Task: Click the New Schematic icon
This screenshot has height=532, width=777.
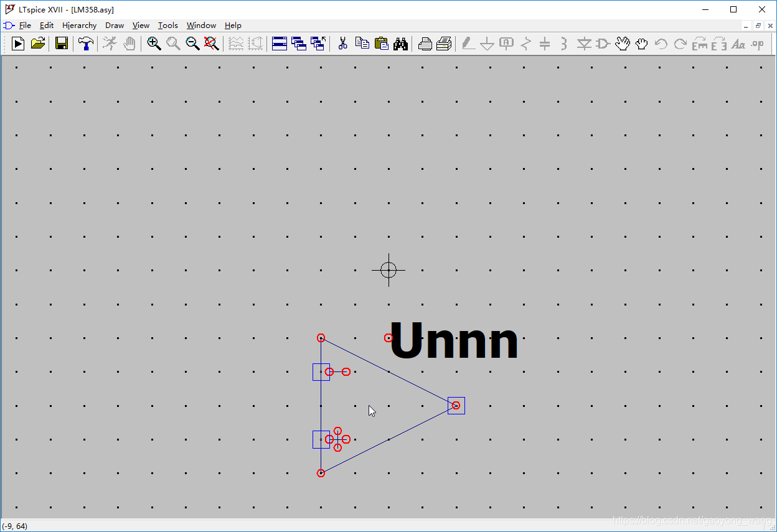Action: point(18,44)
